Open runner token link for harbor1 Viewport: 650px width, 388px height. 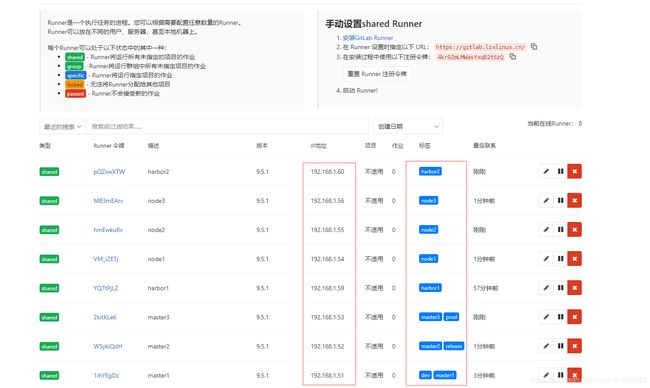point(106,288)
